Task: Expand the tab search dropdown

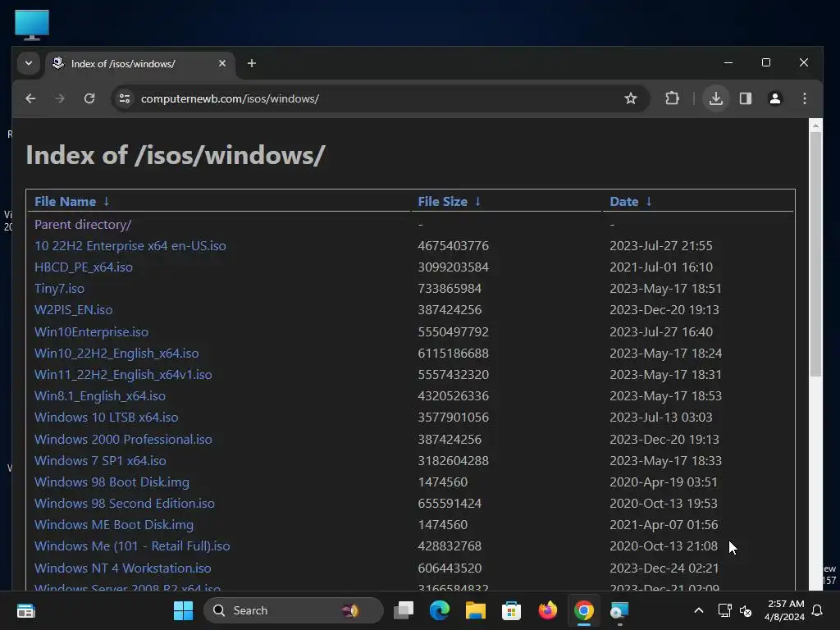Action: (29, 63)
